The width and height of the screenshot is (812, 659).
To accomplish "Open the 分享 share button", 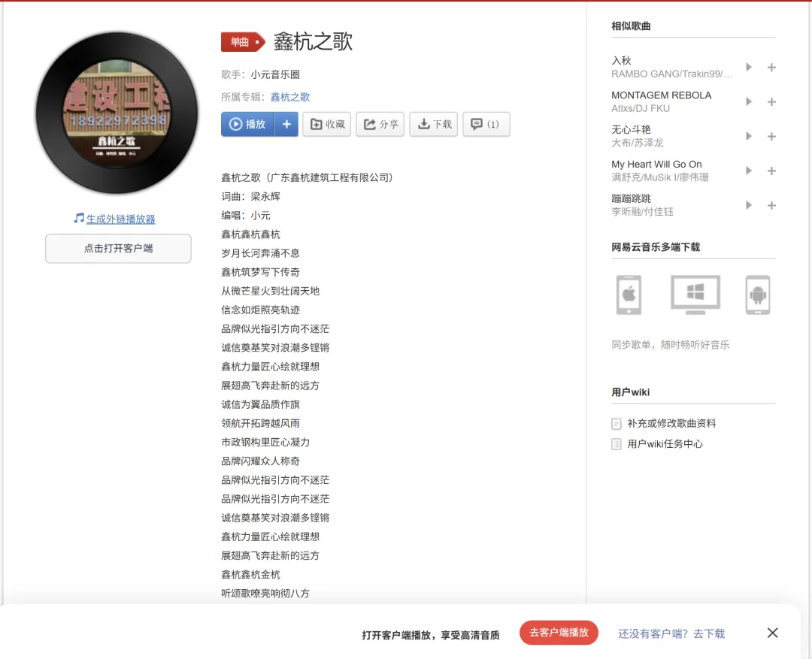I will click(x=380, y=124).
